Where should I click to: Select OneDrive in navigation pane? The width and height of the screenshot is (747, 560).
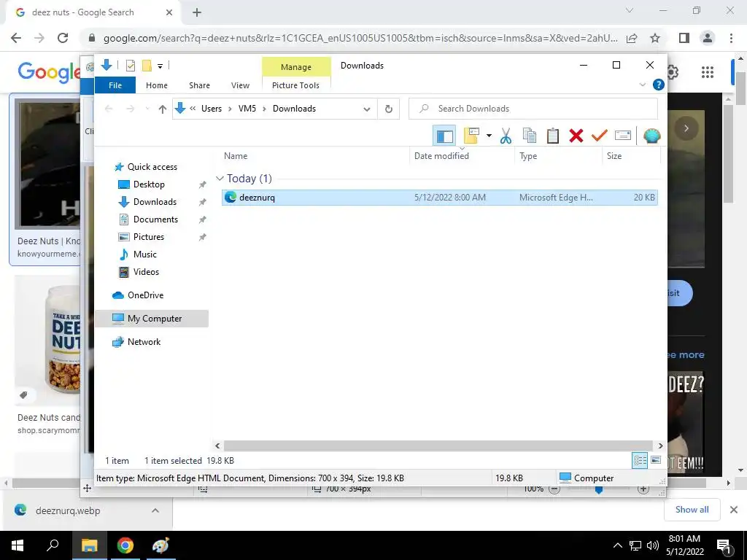tap(145, 295)
